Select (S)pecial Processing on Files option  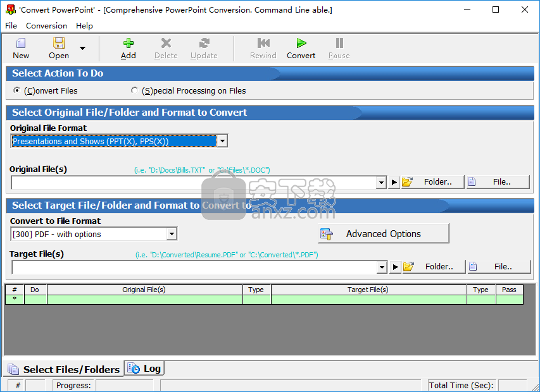point(134,90)
